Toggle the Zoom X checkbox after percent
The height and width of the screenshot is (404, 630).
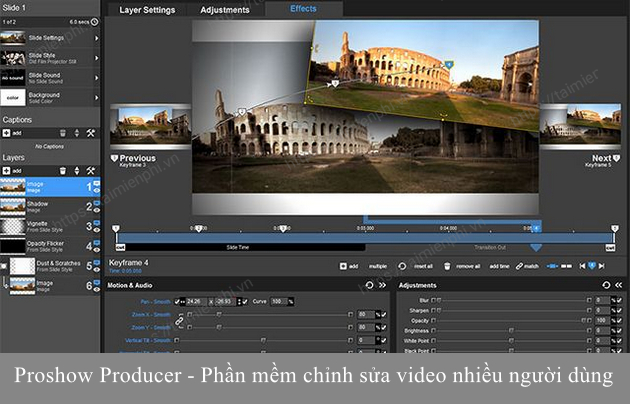click(x=384, y=315)
